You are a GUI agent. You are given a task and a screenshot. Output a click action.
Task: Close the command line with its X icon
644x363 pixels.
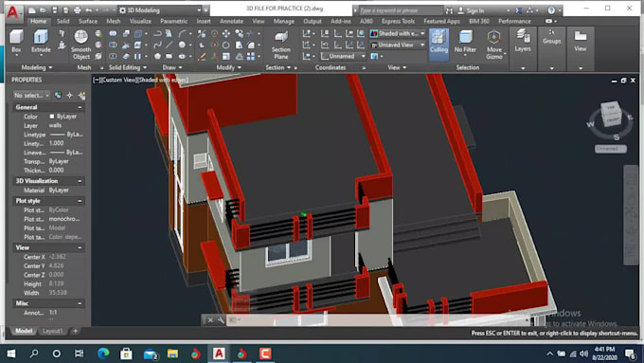point(210,319)
